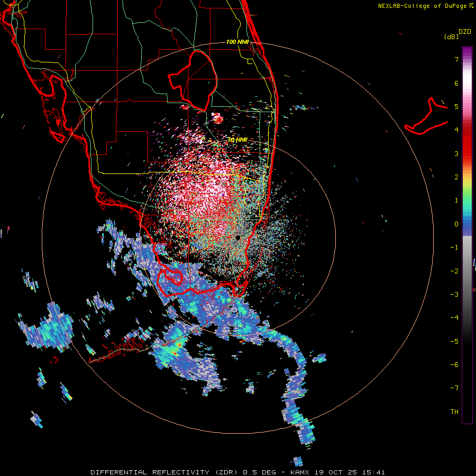This screenshot has height=476, width=476.
Task: Click the Lake Okeechobee red outline
Action: [x=193, y=80]
